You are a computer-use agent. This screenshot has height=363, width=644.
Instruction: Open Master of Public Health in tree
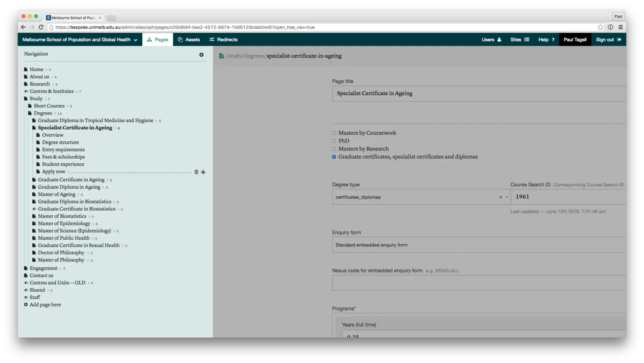point(64,238)
